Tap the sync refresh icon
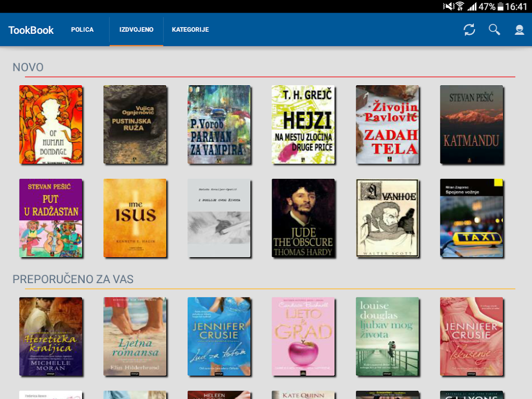The image size is (532, 399). (469, 30)
